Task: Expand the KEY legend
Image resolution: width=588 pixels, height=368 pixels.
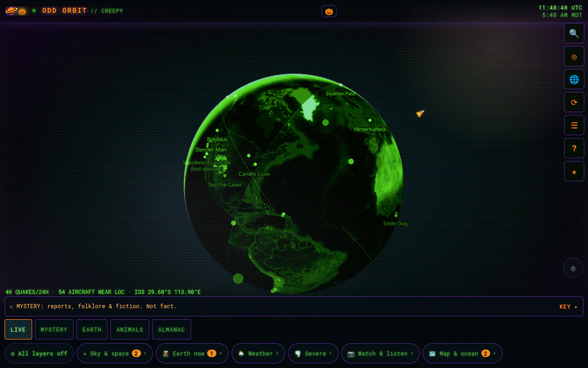Action: 569,307
